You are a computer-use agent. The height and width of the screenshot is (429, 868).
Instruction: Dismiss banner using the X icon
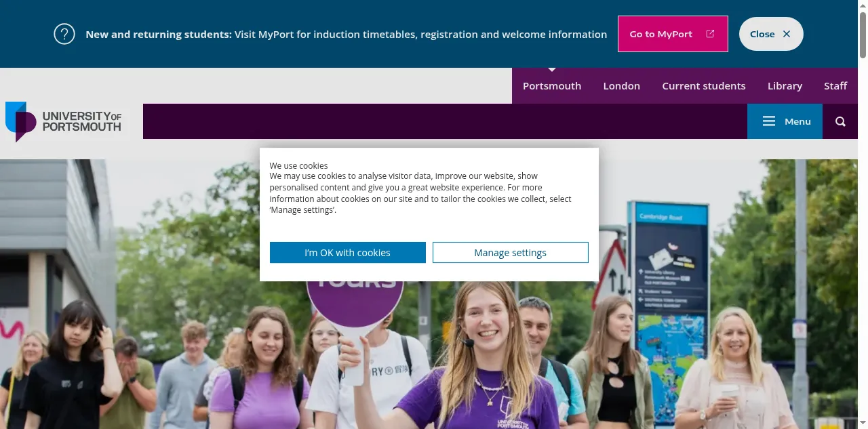click(x=787, y=34)
